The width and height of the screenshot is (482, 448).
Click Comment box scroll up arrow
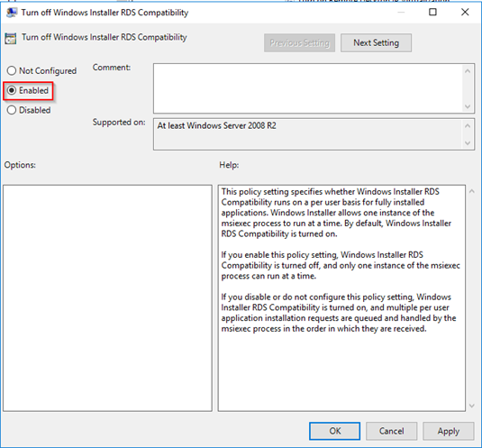point(468,71)
